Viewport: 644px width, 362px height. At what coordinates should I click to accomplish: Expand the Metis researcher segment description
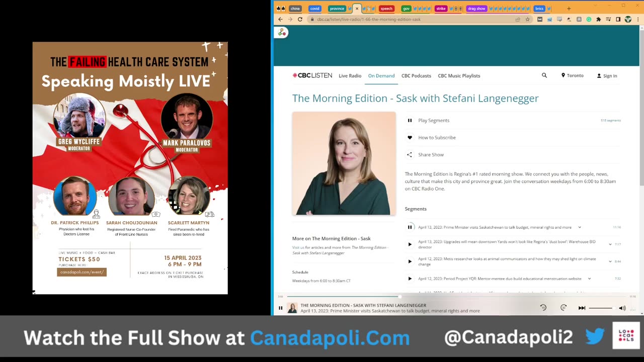click(610, 261)
